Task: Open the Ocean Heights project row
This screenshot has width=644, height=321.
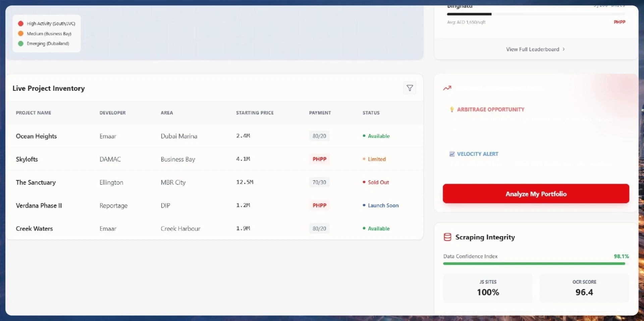Action: (36, 136)
